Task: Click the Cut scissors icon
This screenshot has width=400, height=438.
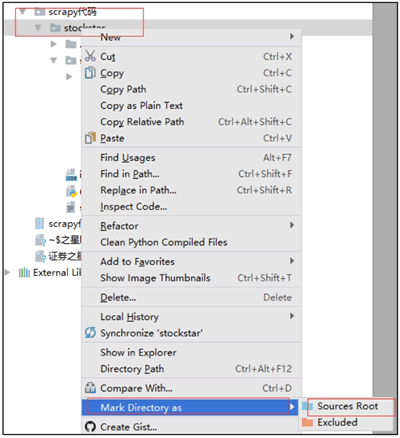Action: (x=90, y=56)
